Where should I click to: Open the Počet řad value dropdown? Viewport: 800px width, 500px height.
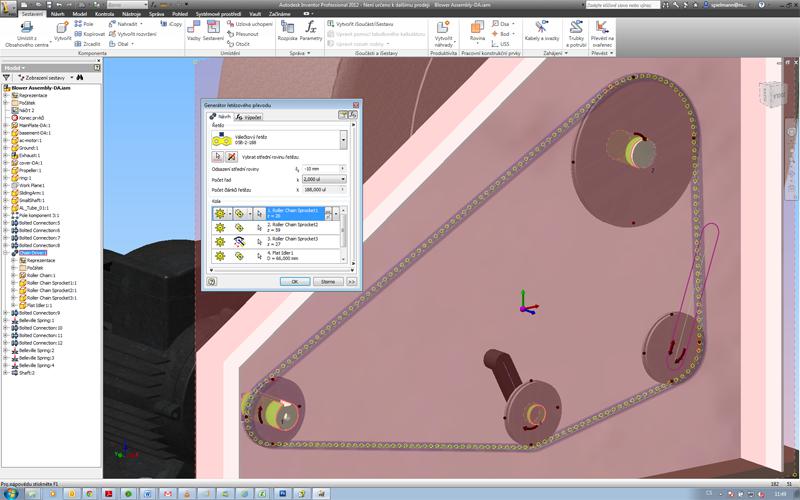click(344, 179)
